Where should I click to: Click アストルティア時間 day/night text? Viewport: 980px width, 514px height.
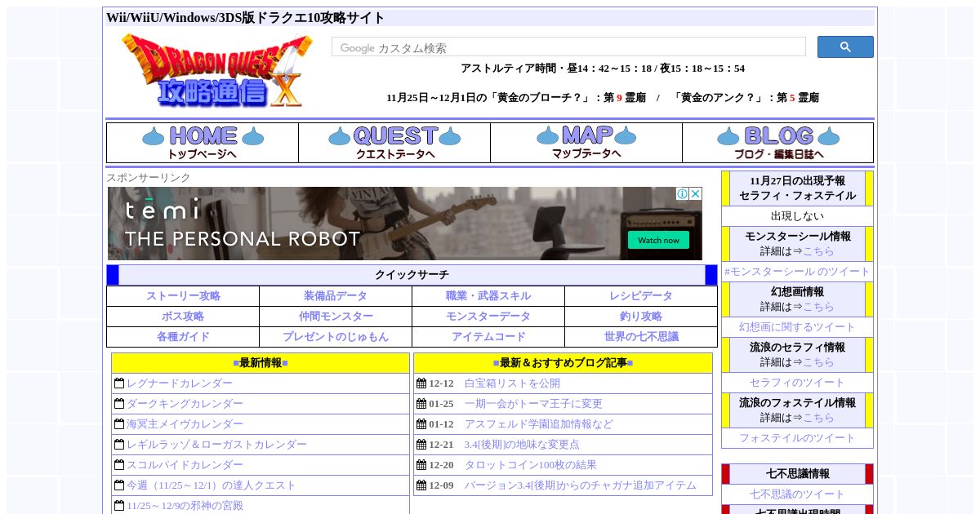coord(603,69)
